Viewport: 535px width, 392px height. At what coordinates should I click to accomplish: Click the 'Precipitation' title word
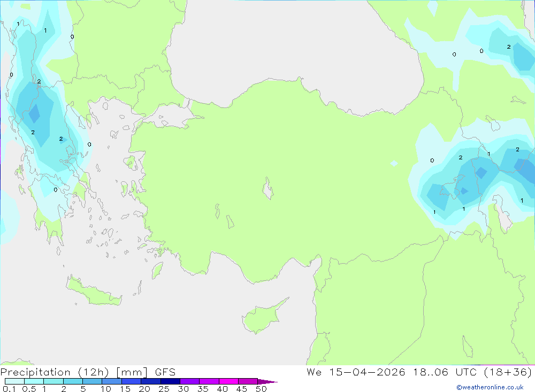[35, 372]
